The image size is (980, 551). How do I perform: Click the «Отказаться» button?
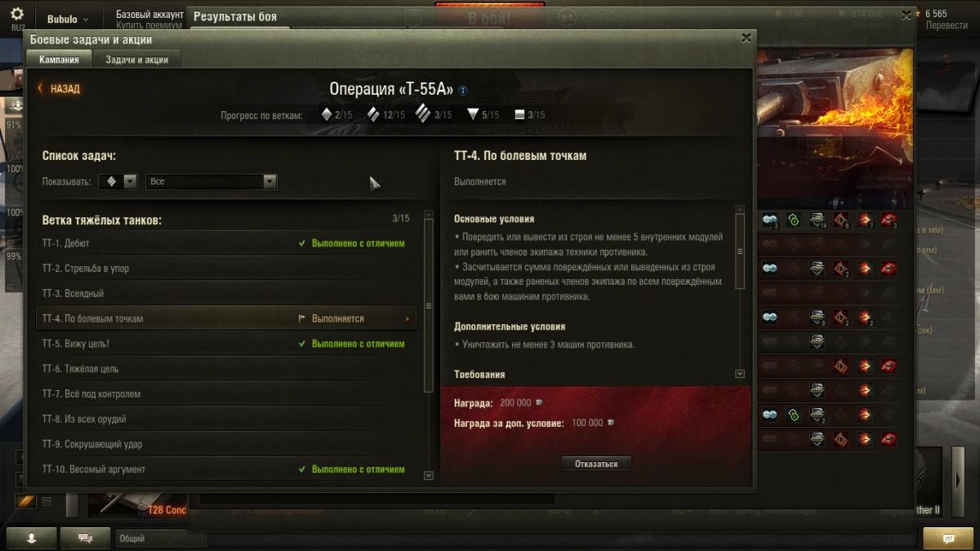point(596,464)
